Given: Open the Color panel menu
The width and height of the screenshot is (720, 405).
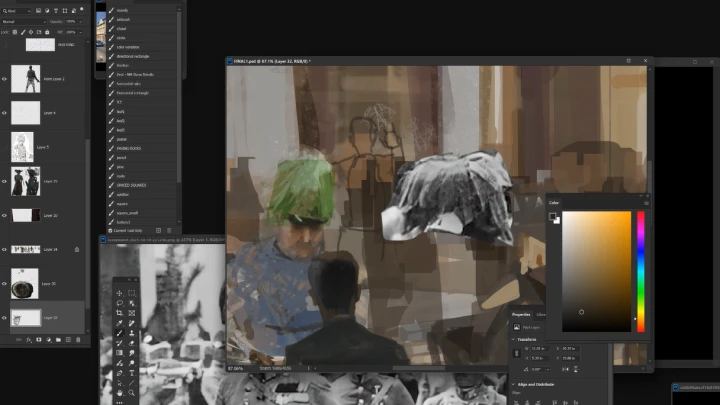Looking at the screenshot, I should pyautogui.click(x=646, y=203).
